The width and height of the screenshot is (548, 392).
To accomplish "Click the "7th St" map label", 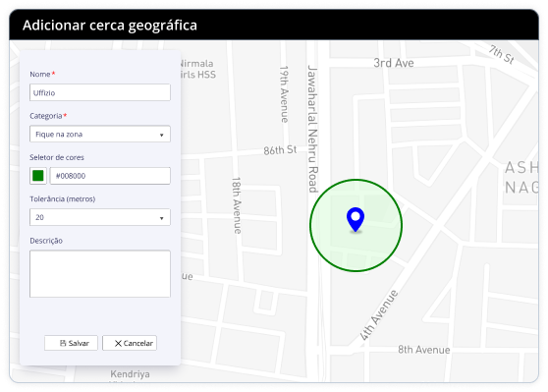I will pos(502,54).
